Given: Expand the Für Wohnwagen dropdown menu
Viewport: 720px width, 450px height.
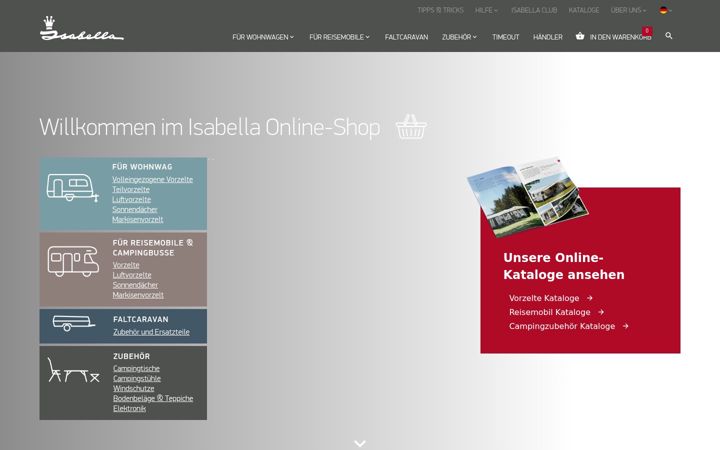Looking at the screenshot, I should click(x=263, y=37).
